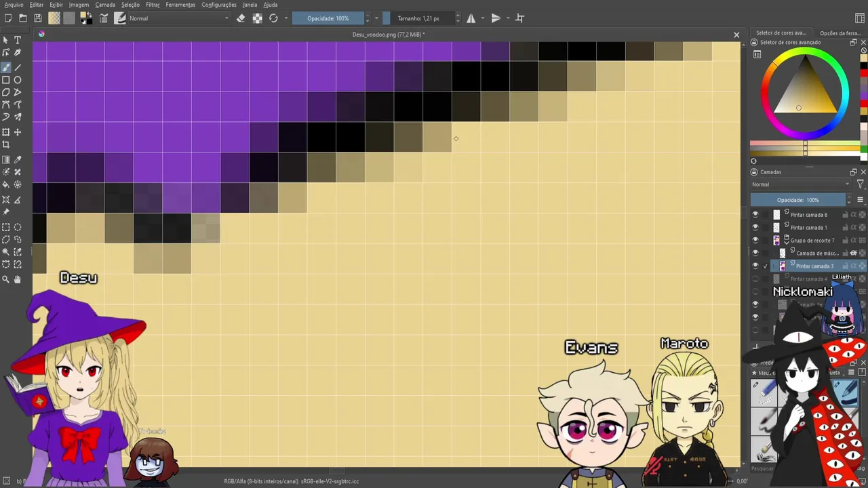Screen dimensions: 868x488
Task: Toggle vertical mirror mode
Action: pos(496,18)
